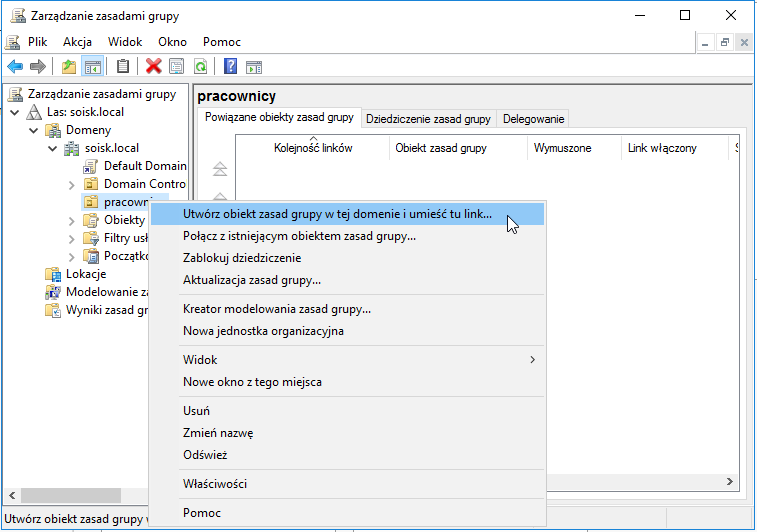
Task: Choose Utwórz obiekt zasad grupy w tej domenie
Action: coord(347,214)
